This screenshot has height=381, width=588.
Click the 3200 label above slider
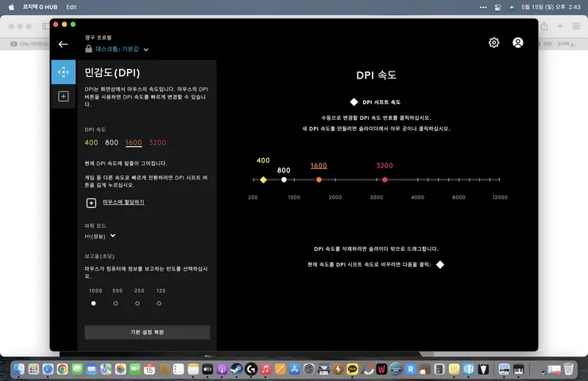(x=385, y=166)
